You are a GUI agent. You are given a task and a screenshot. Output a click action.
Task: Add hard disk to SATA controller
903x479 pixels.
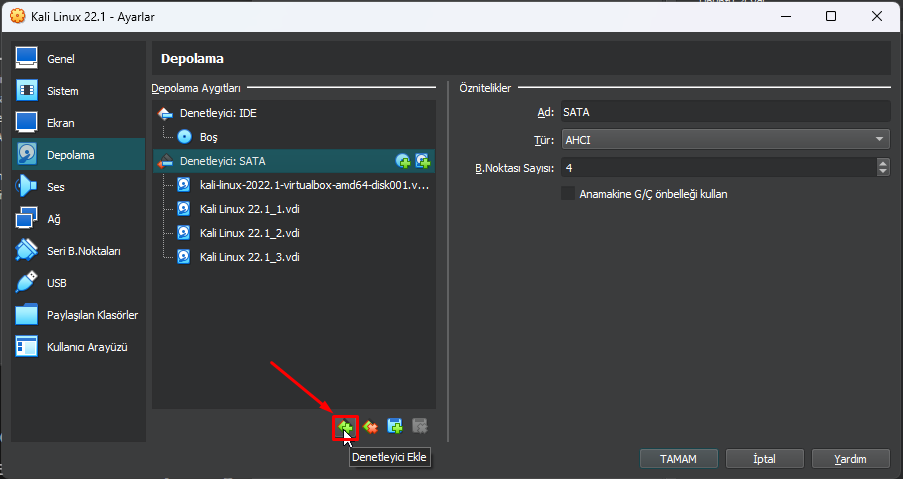pos(423,161)
